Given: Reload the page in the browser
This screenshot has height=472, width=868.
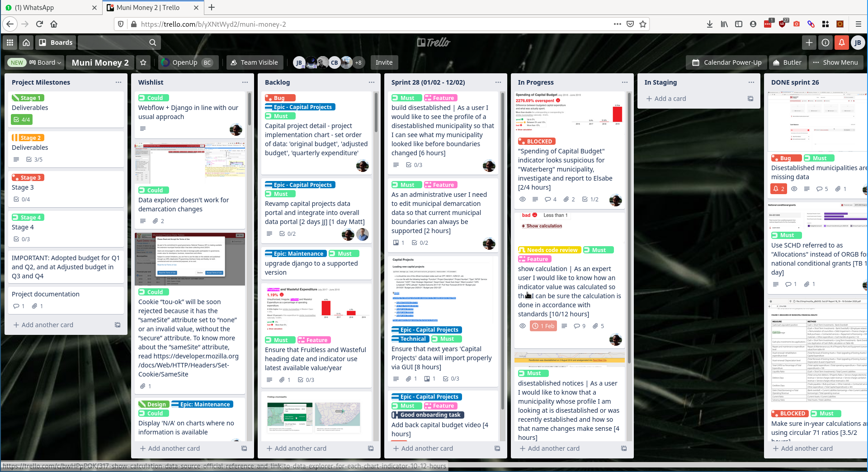Looking at the screenshot, I should coord(39,24).
